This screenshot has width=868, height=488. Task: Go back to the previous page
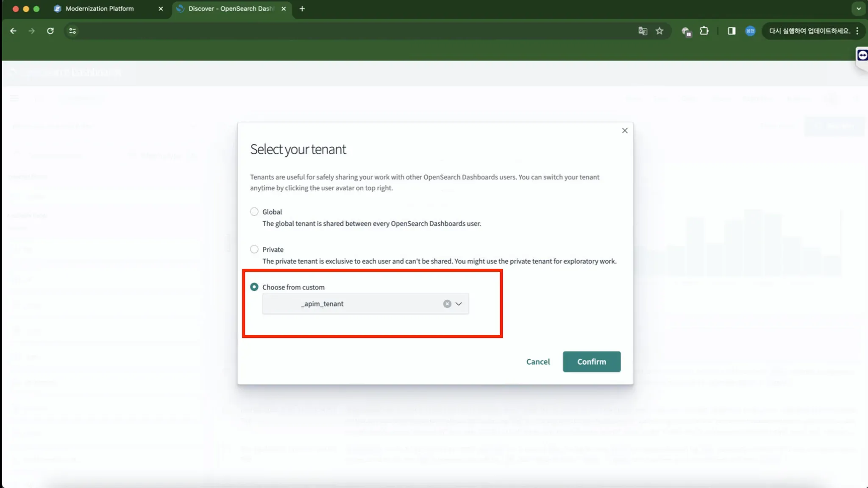point(13,31)
